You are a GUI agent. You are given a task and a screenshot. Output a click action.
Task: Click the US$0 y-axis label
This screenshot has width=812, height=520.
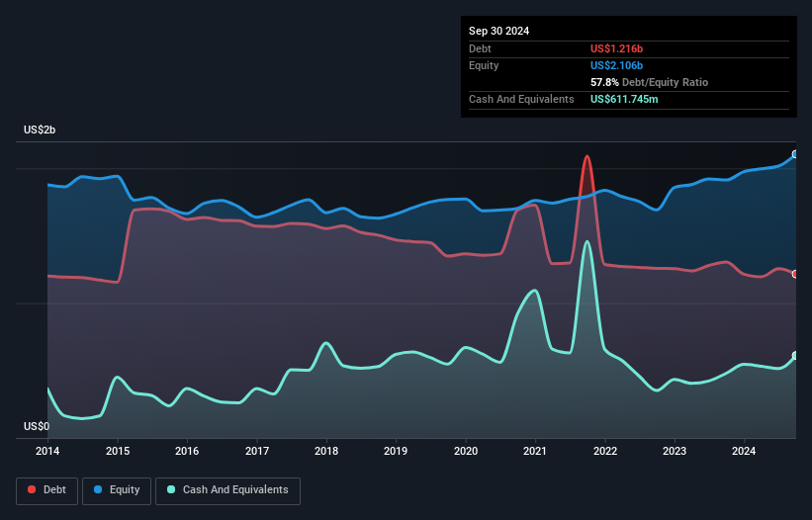coord(37,426)
